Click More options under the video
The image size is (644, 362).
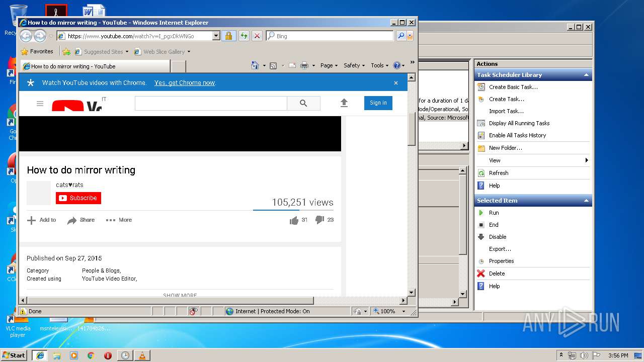119,220
